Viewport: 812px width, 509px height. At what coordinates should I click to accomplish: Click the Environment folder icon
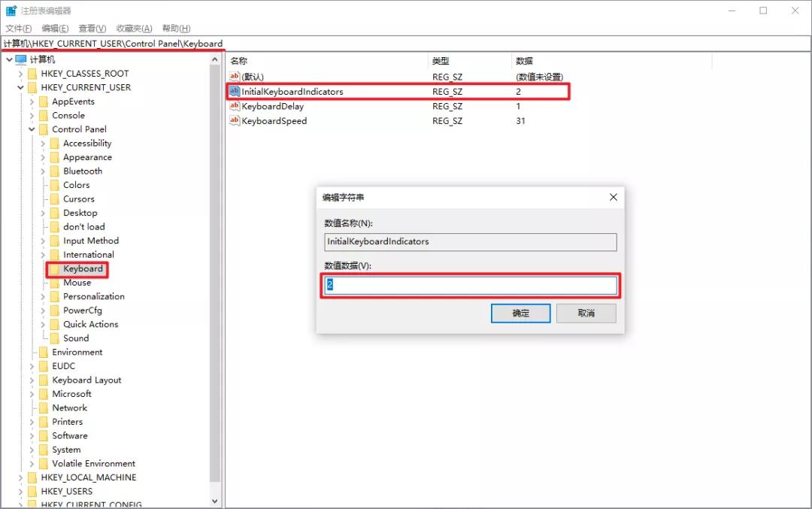(x=44, y=352)
